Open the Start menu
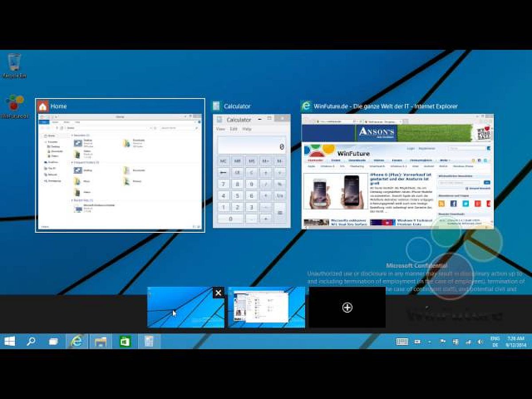The image size is (532, 399). click(10, 341)
